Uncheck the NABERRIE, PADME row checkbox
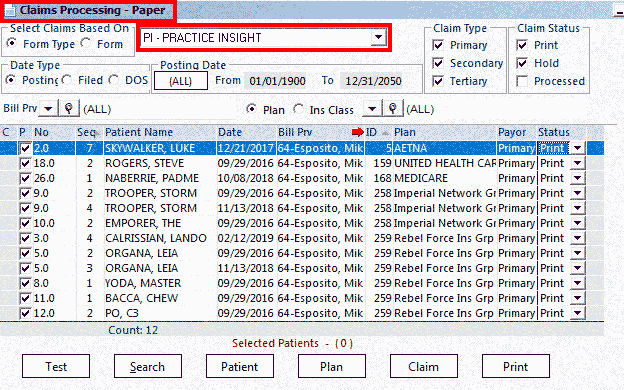 tap(25, 178)
